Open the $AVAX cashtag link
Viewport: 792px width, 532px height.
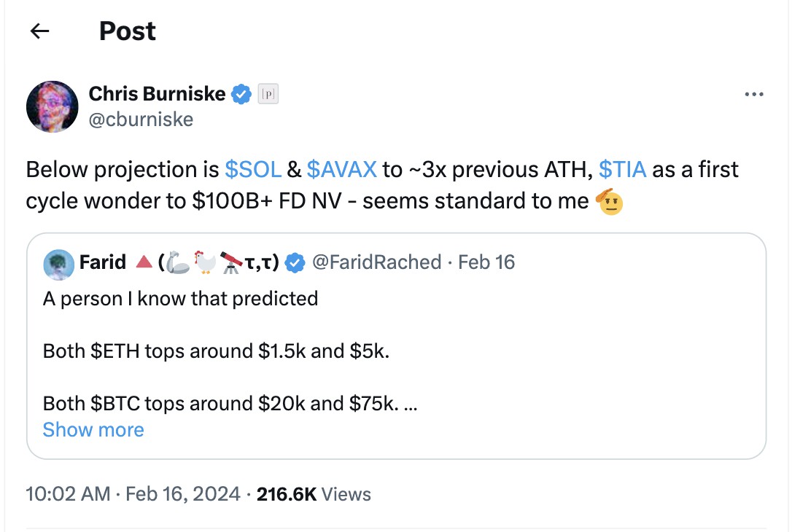click(341, 170)
